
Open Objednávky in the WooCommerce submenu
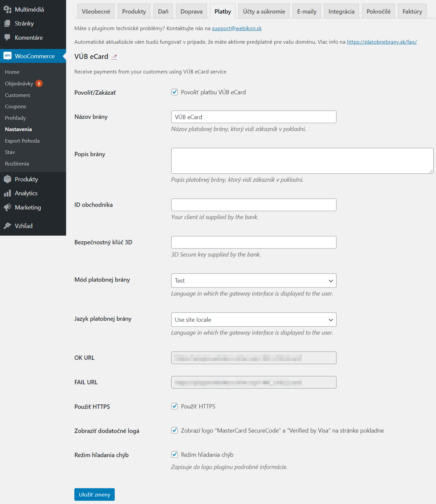(19, 83)
